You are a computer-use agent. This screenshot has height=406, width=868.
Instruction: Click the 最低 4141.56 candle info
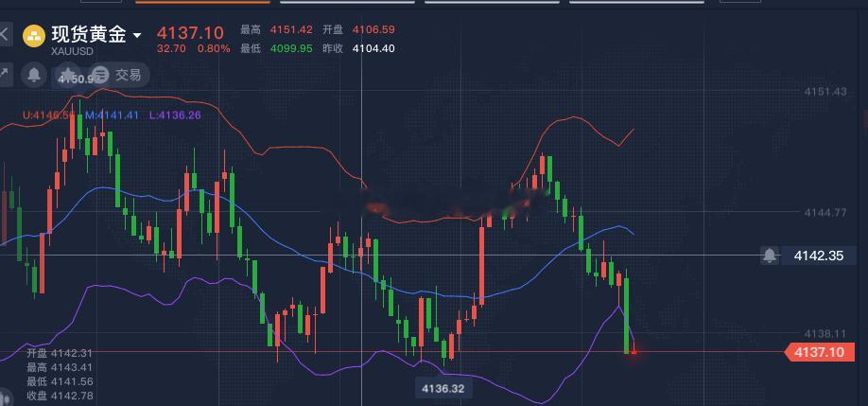[x=60, y=381]
